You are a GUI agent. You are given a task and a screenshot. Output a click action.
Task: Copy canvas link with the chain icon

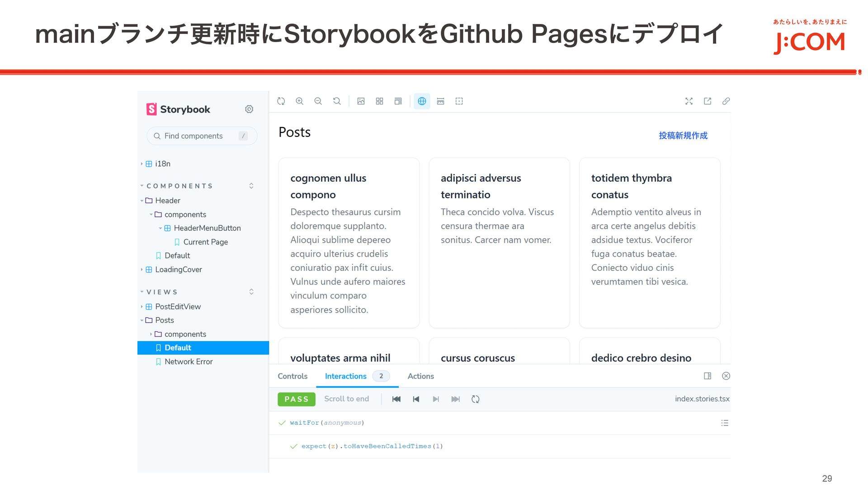click(x=726, y=101)
